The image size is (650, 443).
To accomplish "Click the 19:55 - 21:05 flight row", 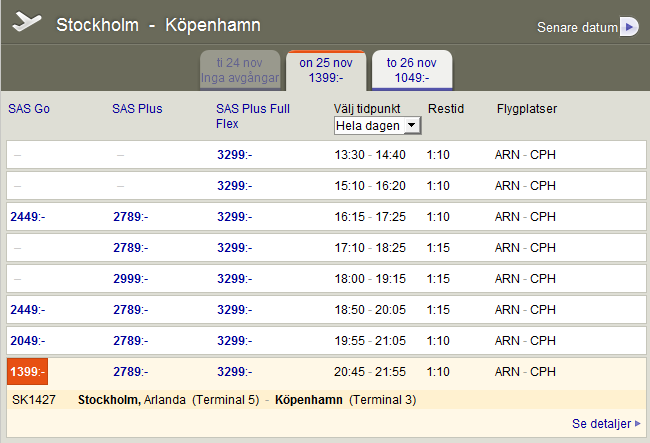I will click(x=370, y=341).
